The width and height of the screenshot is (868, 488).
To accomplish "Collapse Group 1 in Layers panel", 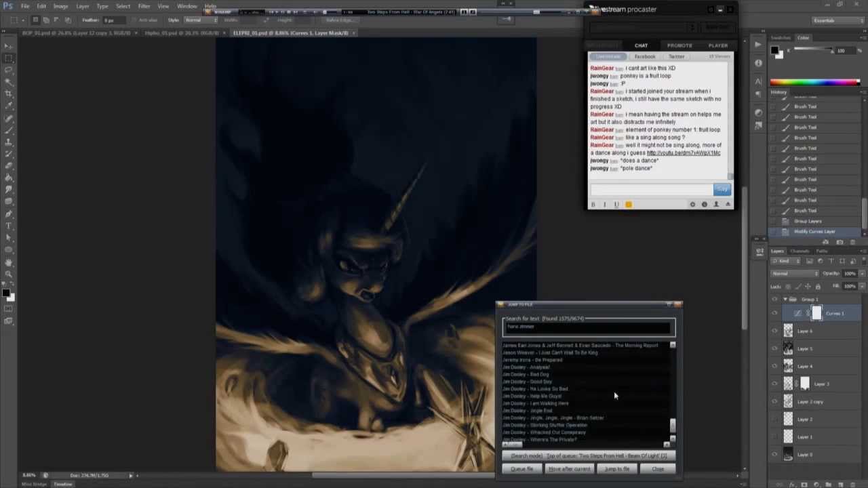I will 785,299.
